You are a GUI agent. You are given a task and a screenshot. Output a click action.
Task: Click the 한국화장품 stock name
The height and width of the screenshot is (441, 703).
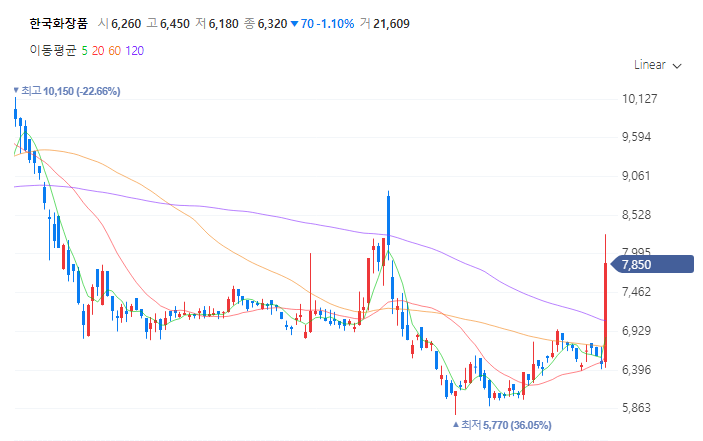click(x=58, y=23)
